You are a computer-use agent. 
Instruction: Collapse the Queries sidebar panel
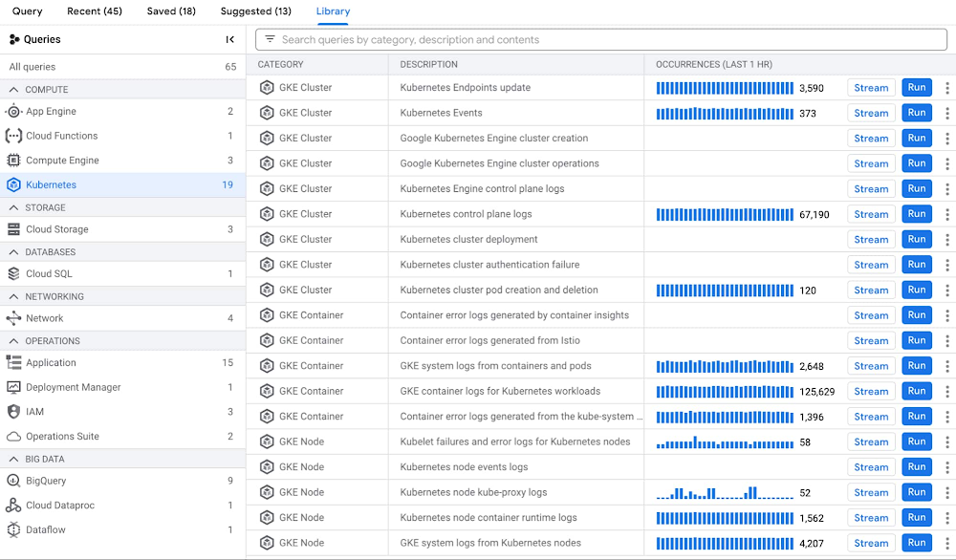pos(230,39)
